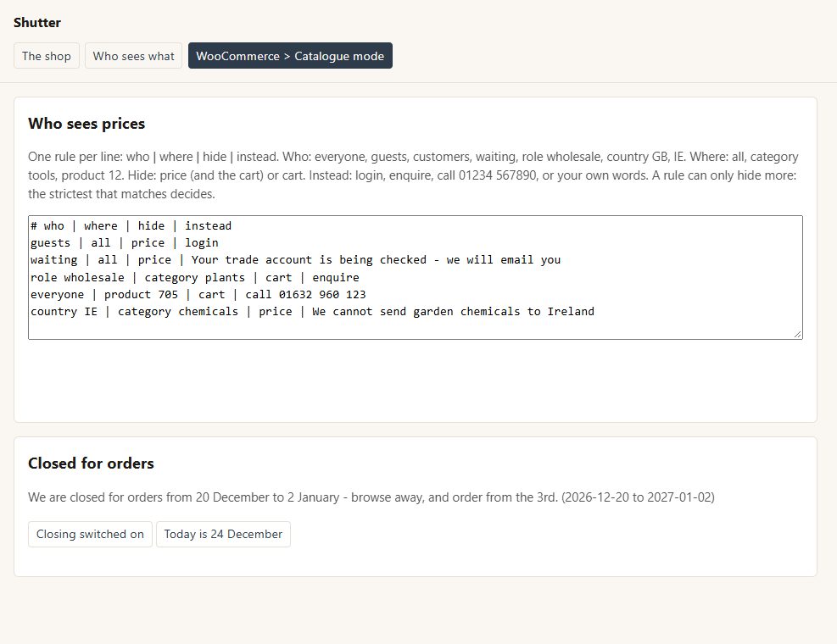Click the closed for orders message text
The width and height of the screenshot is (837, 644).
click(x=371, y=497)
